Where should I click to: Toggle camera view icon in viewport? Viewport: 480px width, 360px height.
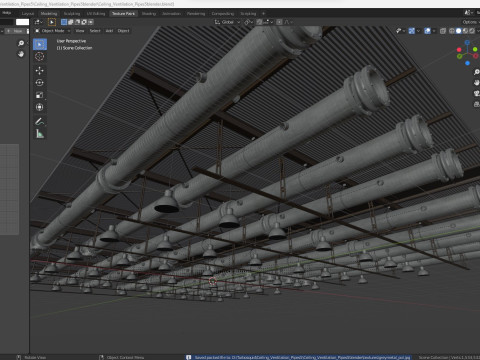pos(477,93)
